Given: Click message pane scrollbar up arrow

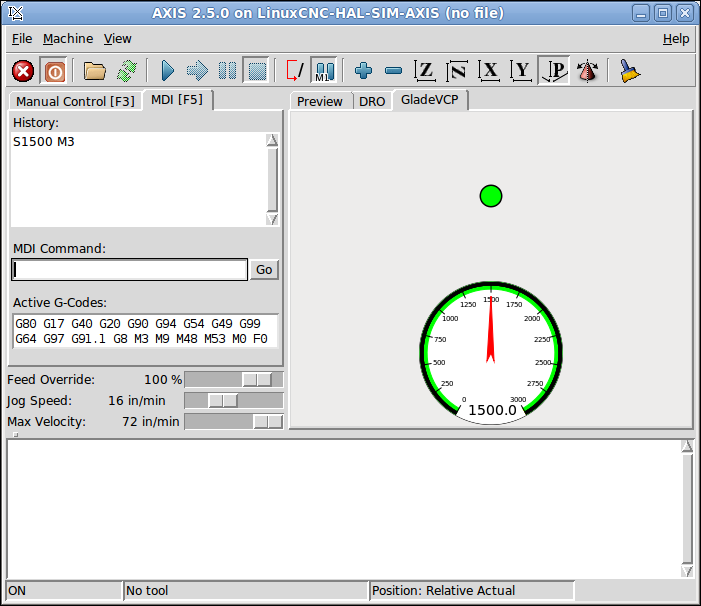Looking at the screenshot, I should [687, 446].
